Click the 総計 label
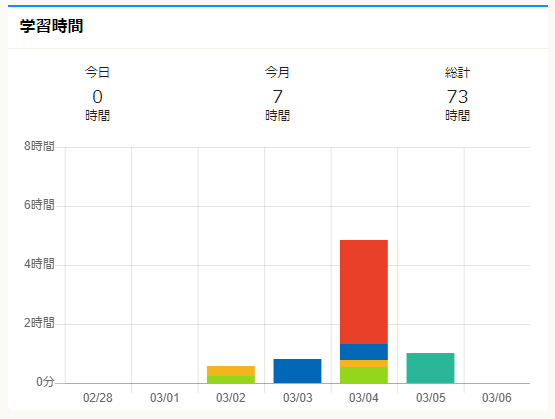This screenshot has height=419, width=555. pyautogui.click(x=457, y=73)
